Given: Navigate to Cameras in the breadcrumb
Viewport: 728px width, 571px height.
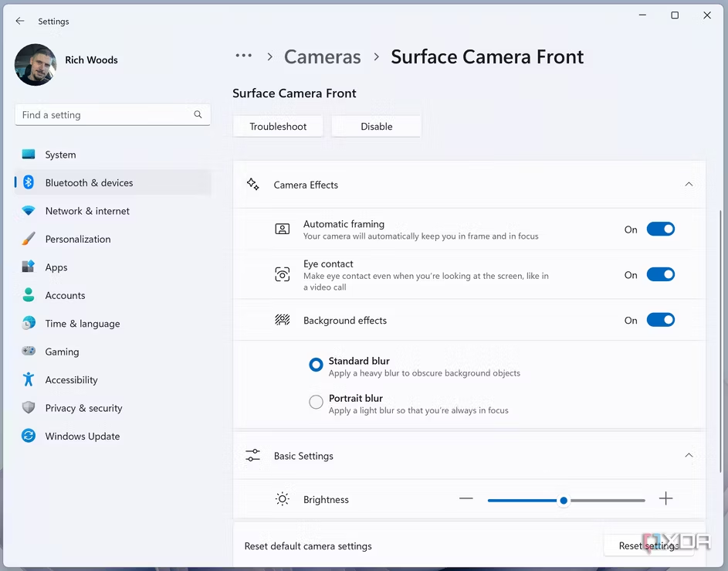Looking at the screenshot, I should 323,56.
